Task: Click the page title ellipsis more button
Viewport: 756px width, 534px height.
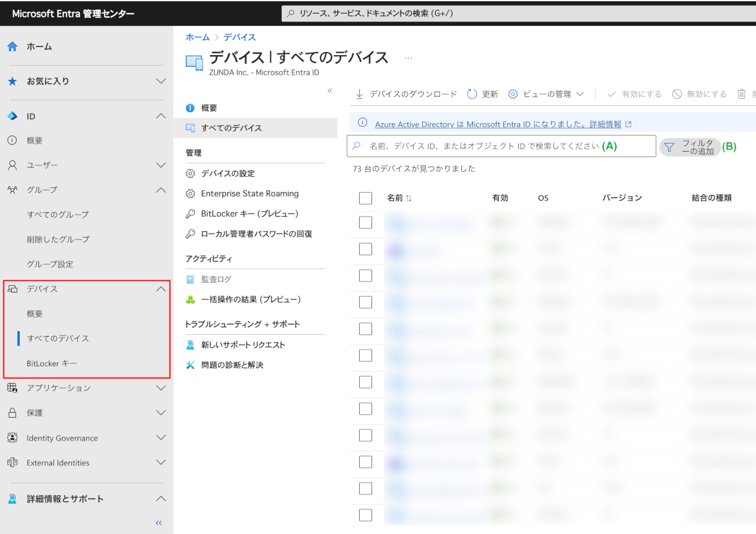Action: 408,58
